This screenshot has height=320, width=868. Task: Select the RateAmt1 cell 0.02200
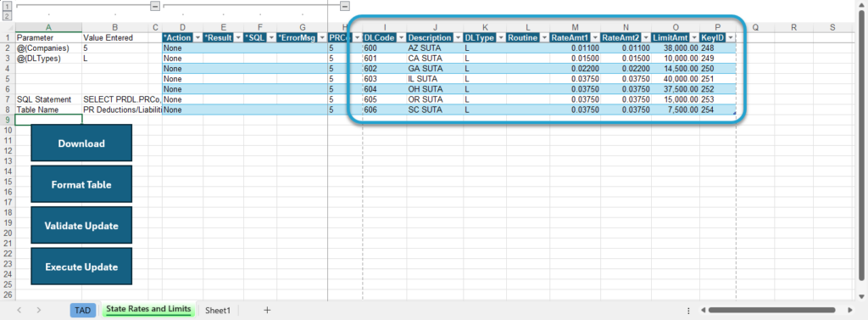(576, 69)
